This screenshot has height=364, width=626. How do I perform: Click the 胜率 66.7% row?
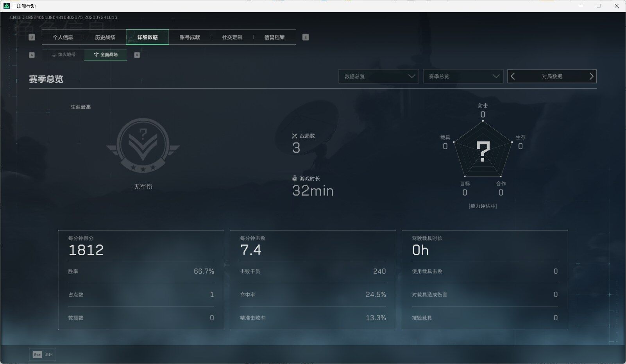click(141, 271)
